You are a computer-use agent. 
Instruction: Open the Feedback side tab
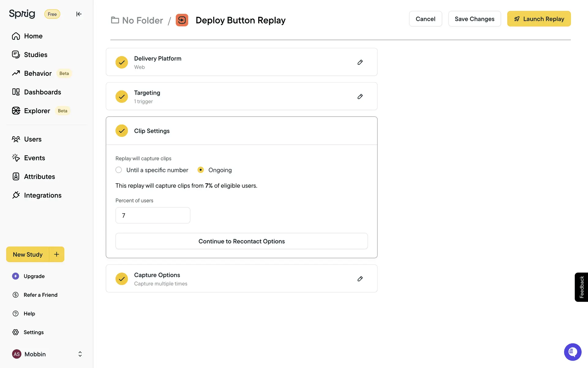coord(581,287)
